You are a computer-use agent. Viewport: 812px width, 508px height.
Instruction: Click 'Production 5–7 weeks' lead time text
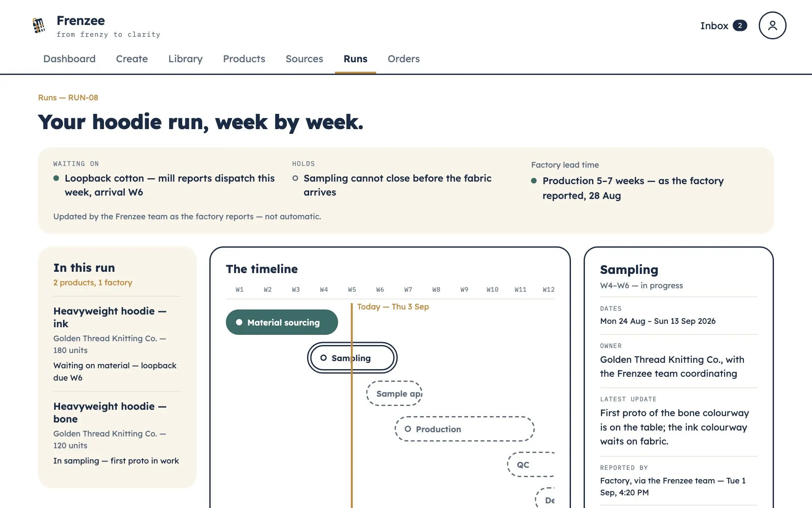[x=633, y=188]
